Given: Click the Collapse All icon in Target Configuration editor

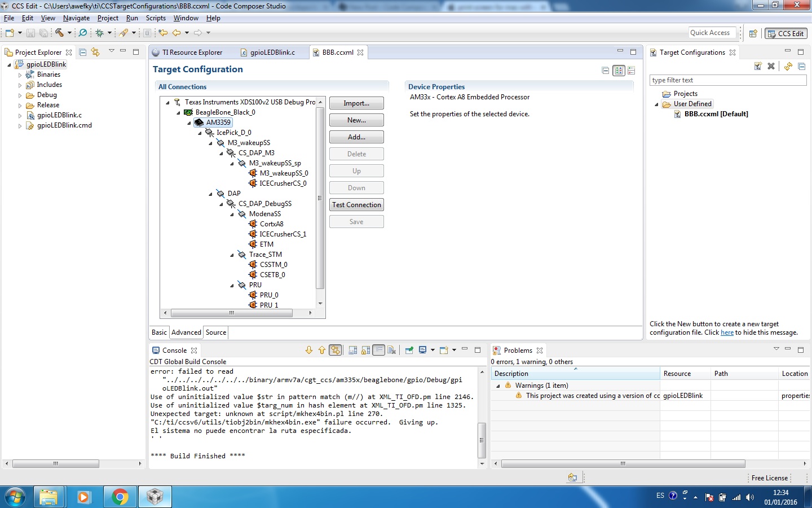Looking at the screenshot, I should pos(606,71).
